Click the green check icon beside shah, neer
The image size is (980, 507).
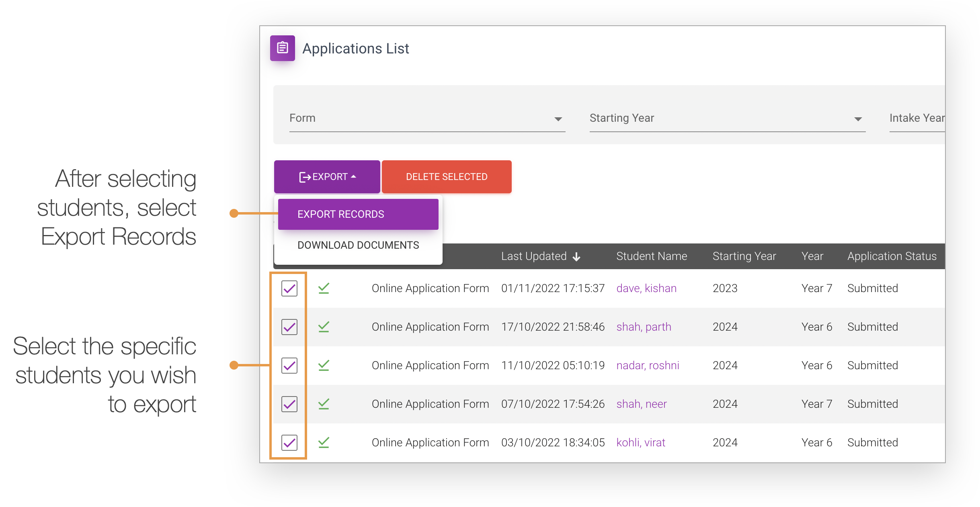[324, 404]
